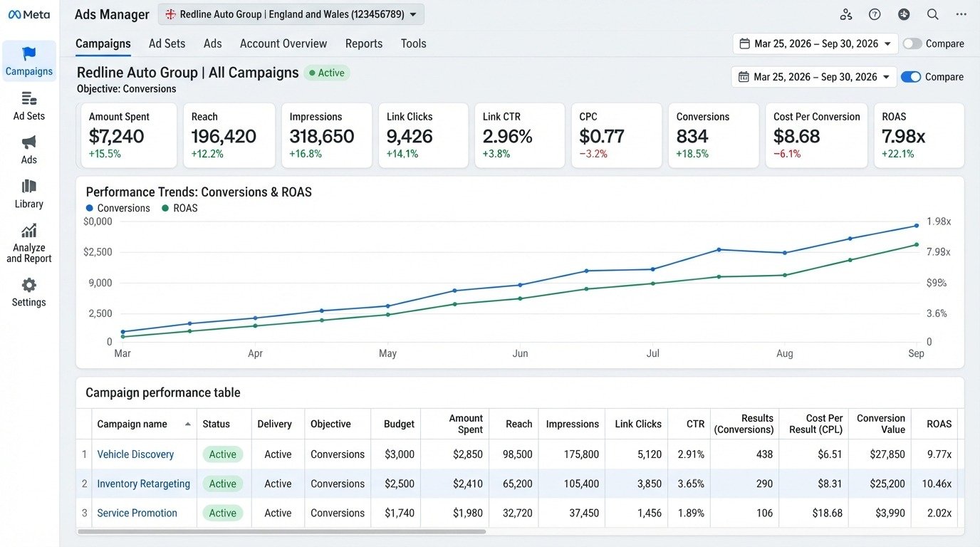Sort by the Impressions column header
Image resolution: width=980 pixels, height=547 pixels.
pyautogui.click(x=572, y=424)
